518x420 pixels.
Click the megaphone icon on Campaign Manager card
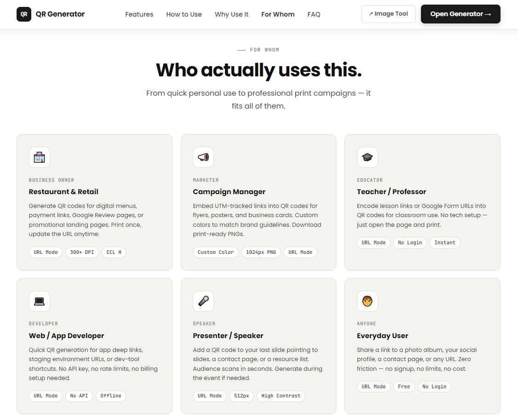tap(203, 157)
